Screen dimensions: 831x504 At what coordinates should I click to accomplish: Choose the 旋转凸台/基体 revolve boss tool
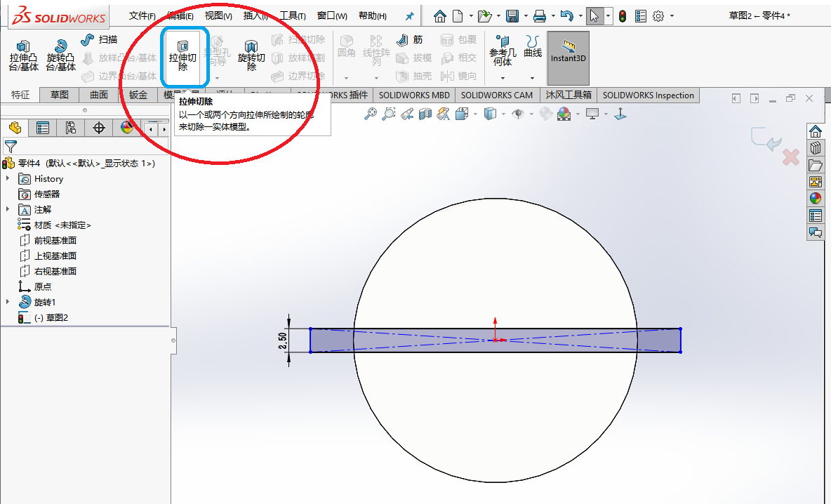60,55
